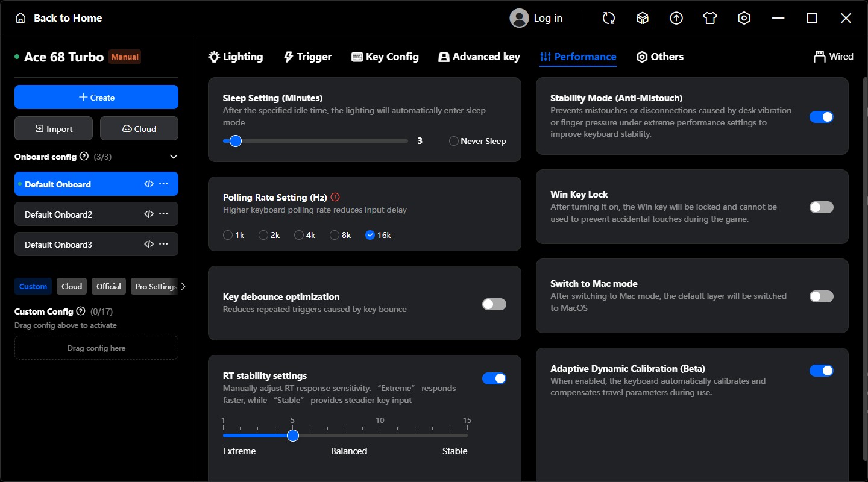The image size is (868, 482).
Task: Open the Others tab
Action: 660,57
